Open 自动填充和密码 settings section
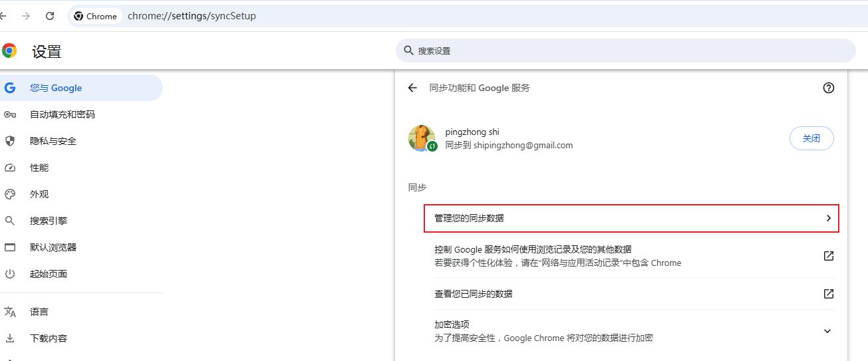Screen dimensions: 868x361 click(x=62, y=114)
